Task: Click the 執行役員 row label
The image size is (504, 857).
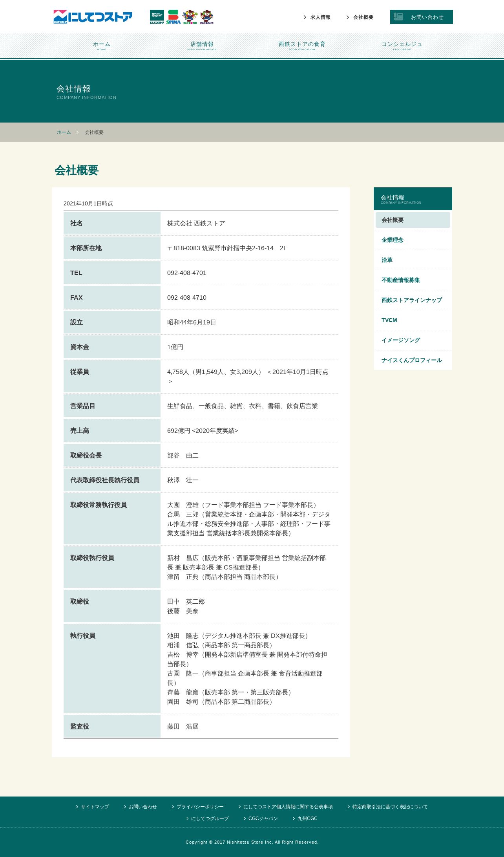Action: [112, 668]
